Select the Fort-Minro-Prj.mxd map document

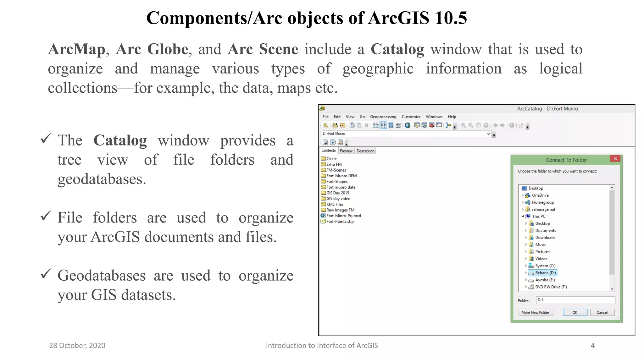[341, 216]
